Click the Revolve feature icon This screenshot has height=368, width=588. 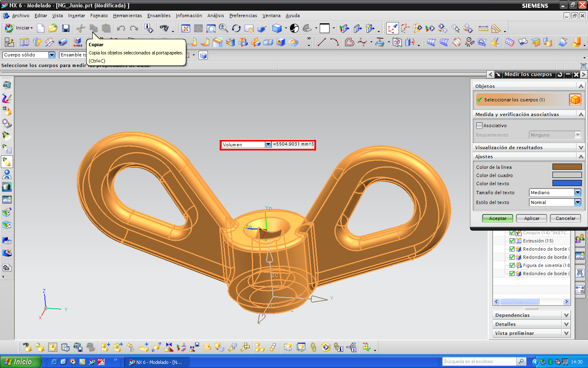coord(37,42)
